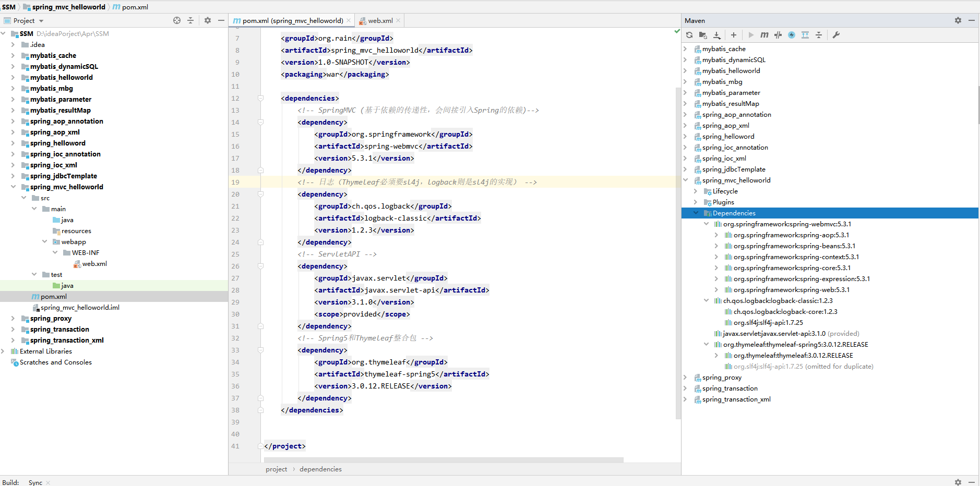
Task: Fold the dependency block at line 14
Action: click(260, 122)
